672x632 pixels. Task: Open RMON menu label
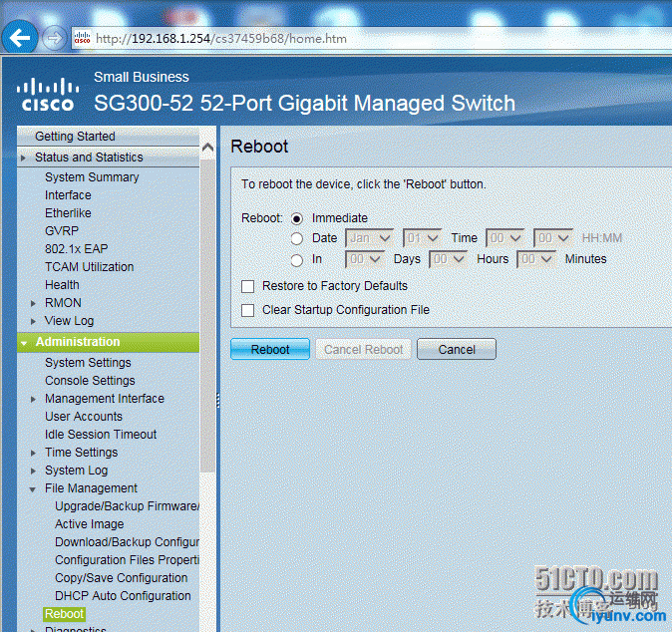point(63,303)
